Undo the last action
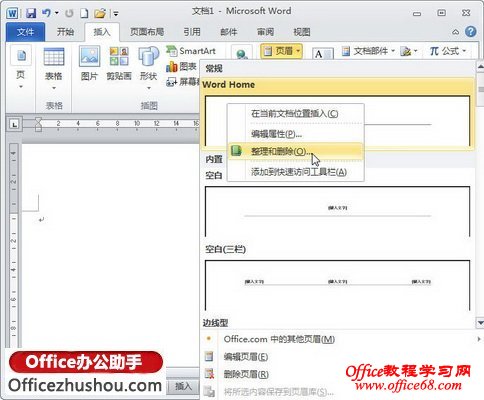Viewport: 484px width, 400px height. (x=46, y=13)
